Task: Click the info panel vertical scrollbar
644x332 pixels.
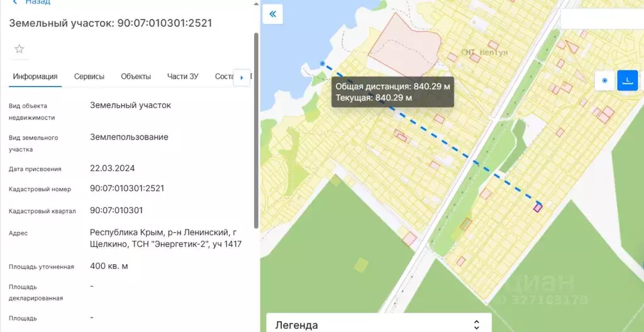Action: (257, 131)
